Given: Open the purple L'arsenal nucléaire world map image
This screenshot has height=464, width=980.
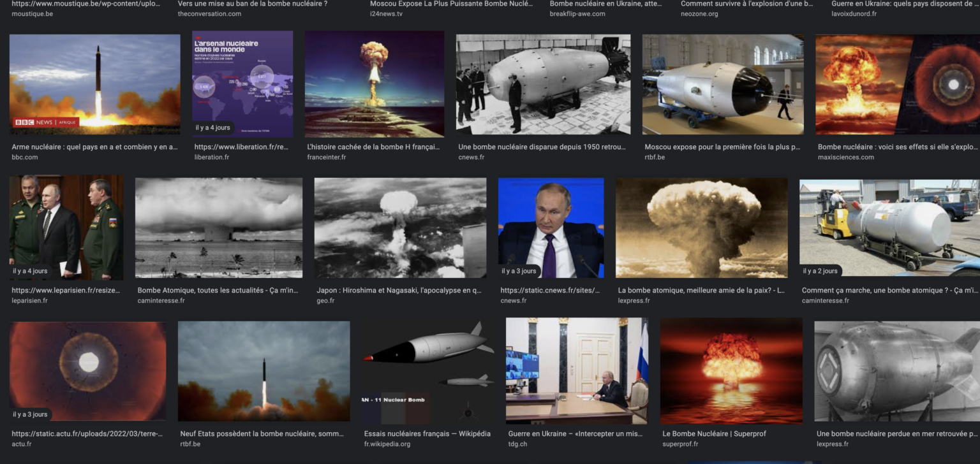Looking at the screenshot, I should pyautogui.click(x=242, y=84).
